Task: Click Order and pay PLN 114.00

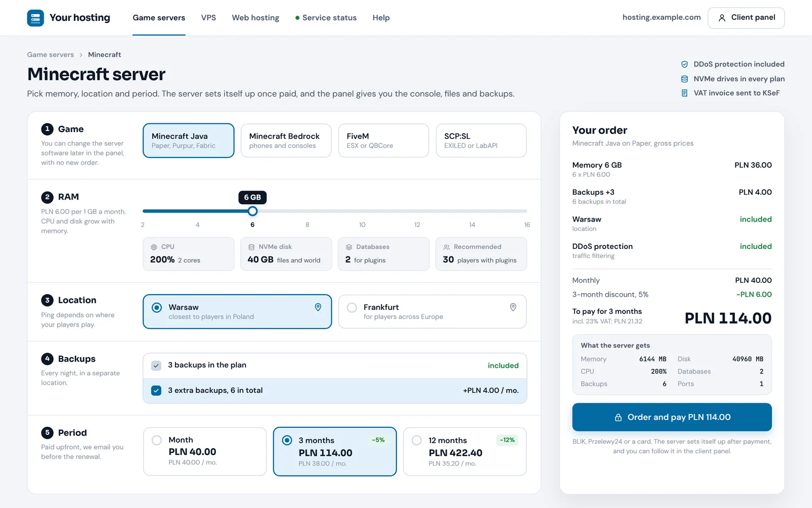Action: 672,417
